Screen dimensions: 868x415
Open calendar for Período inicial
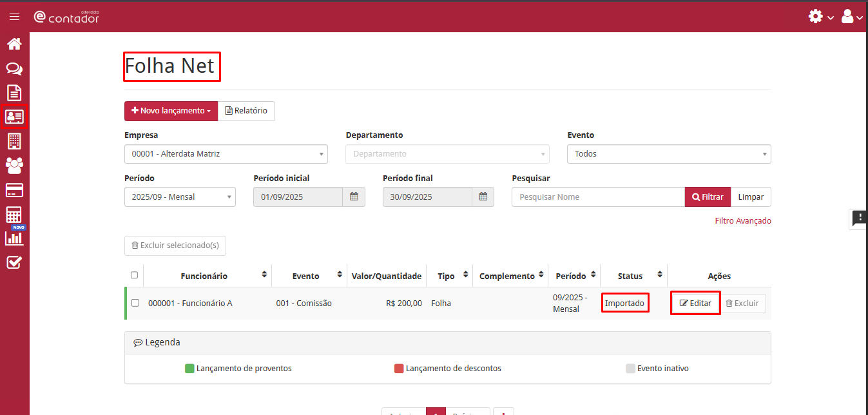pyautogui.click(x=354, y=197)
